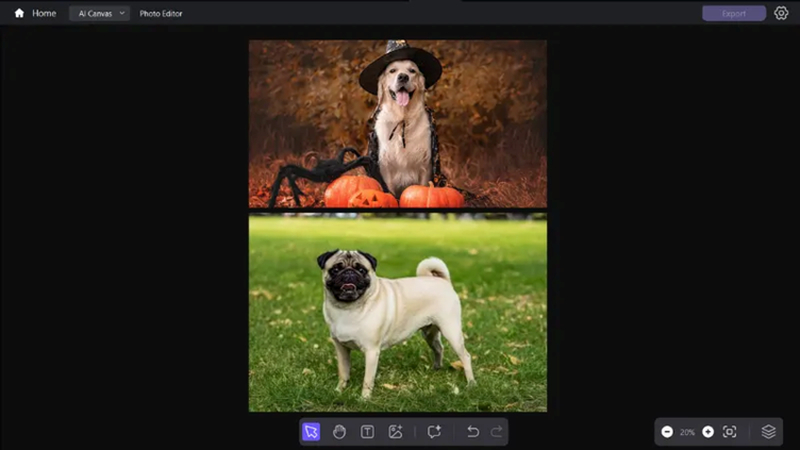The height and width of the screenshot is (450, 800).
Task: Choose the hand pan tool
Action: (339, 432)
